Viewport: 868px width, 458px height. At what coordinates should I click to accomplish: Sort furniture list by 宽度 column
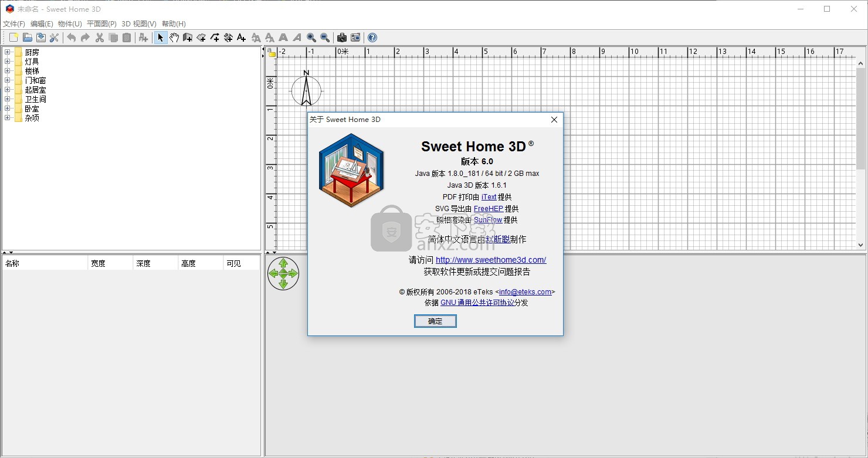point(110,263)
